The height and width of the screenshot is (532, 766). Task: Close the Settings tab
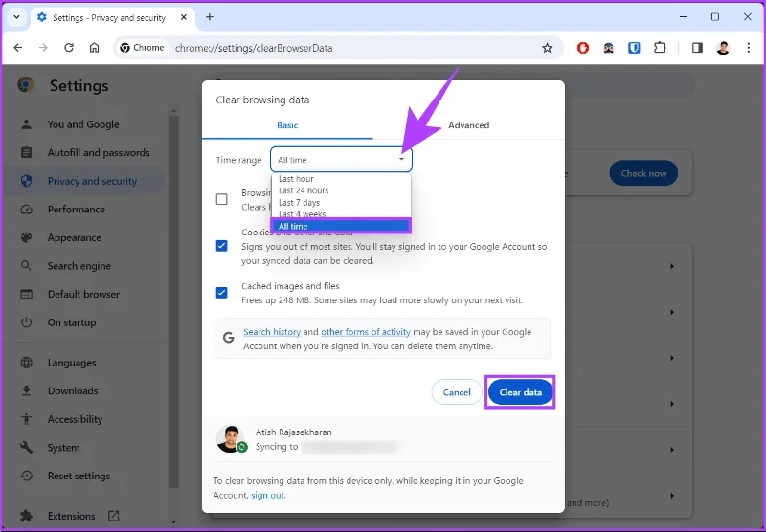tap(184, 17)
